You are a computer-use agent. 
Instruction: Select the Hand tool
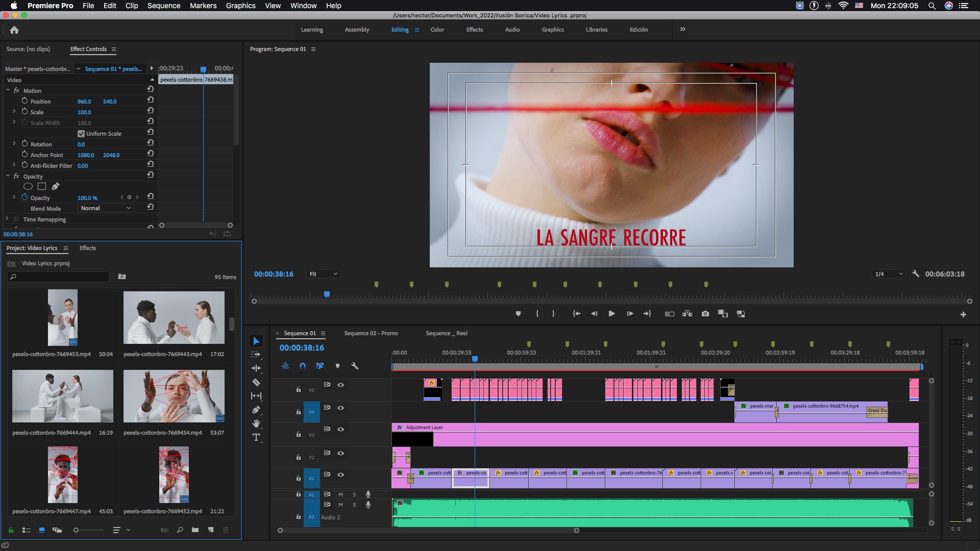point(256,423)
